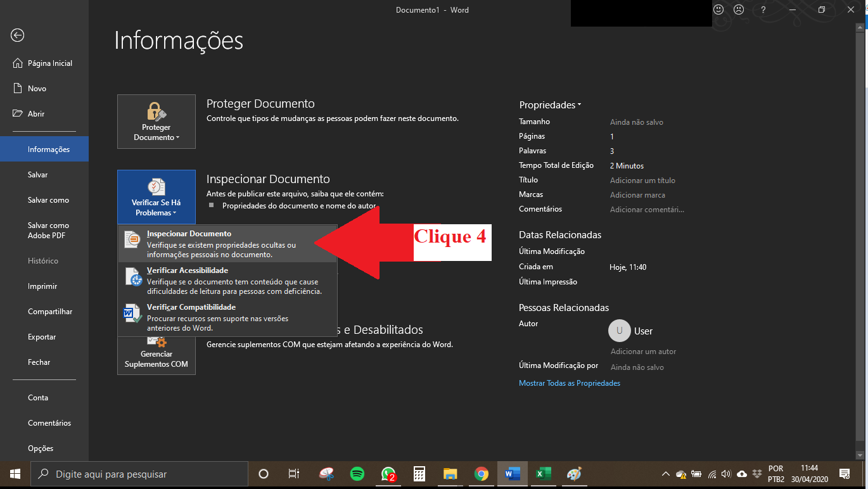Click the padlock icon on Proteger Documento

pyautogui.click(x=156, y=111)
